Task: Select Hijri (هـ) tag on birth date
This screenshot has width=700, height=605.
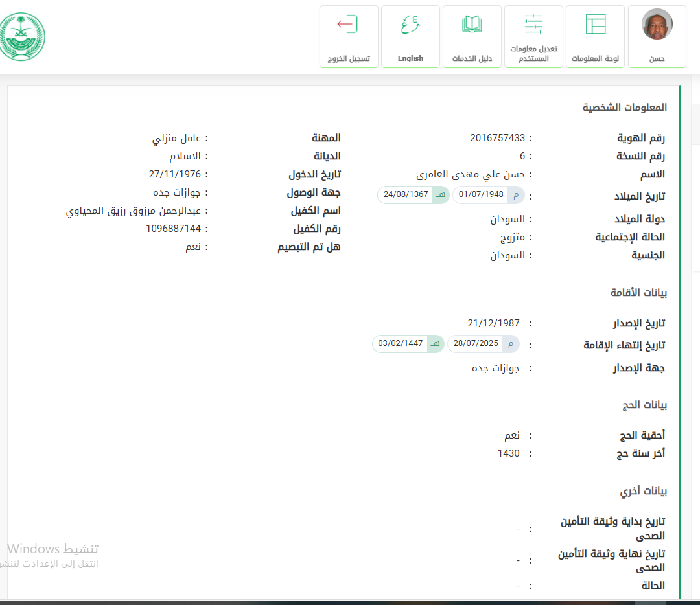Action: 441,194
